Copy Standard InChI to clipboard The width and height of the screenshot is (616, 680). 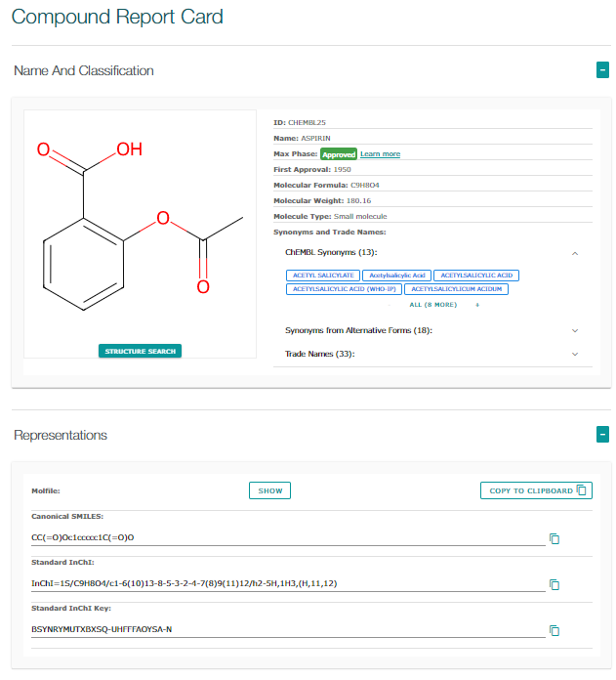point(554,584)
